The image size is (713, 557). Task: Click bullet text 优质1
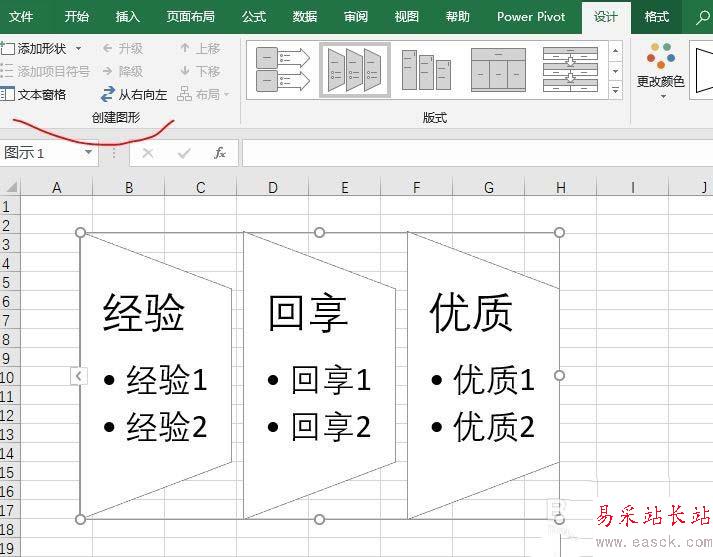494,379
